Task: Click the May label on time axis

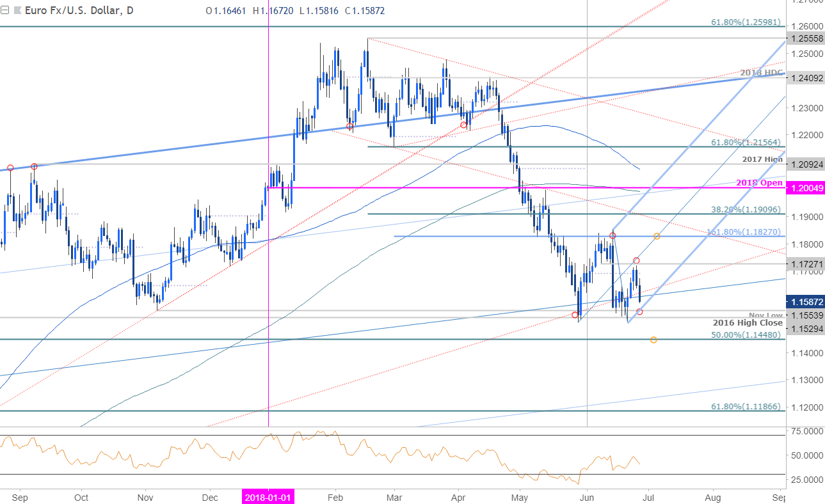Action: (520, 497)
